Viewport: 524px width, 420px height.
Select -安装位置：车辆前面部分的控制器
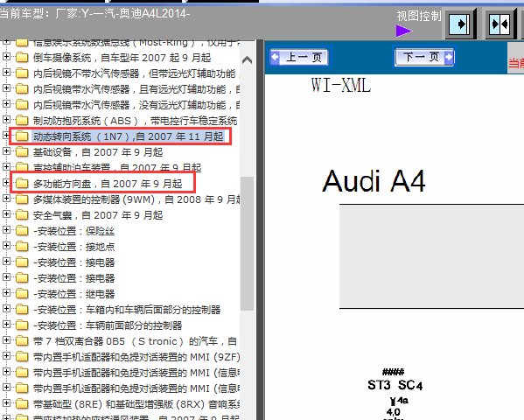[x=108, y=325]
